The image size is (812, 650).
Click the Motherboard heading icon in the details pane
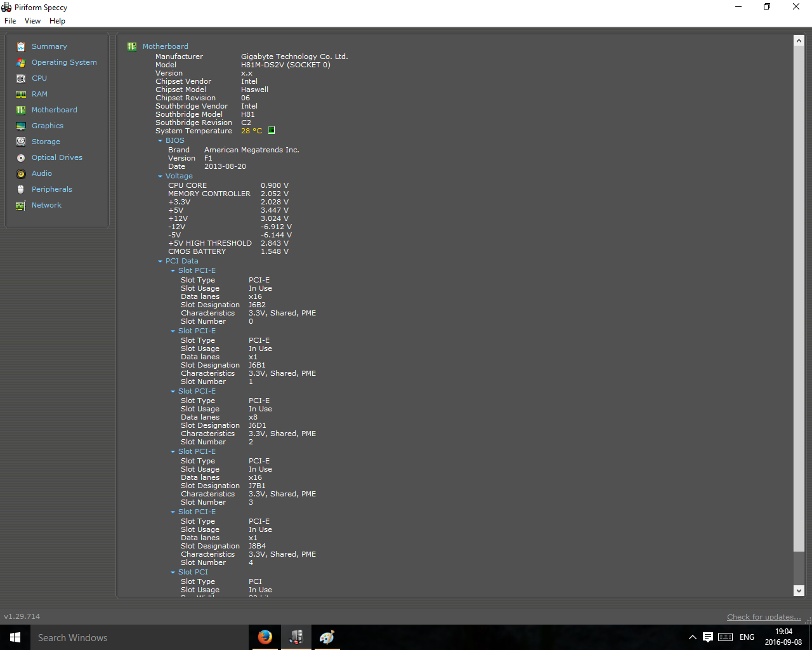pos(132,46)
